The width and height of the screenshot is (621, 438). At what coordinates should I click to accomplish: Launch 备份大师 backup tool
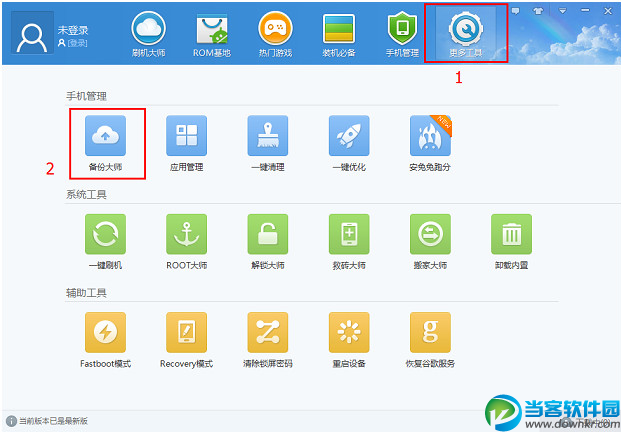tap(105, 144)
